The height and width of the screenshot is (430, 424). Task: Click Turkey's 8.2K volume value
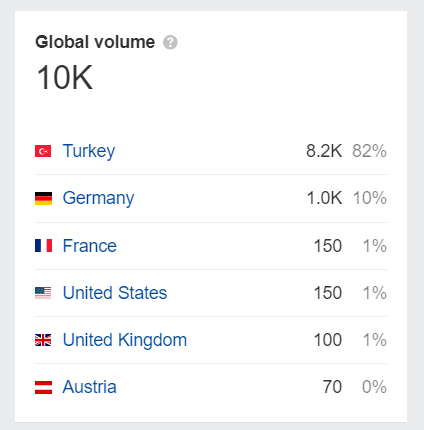click(324, 151)
